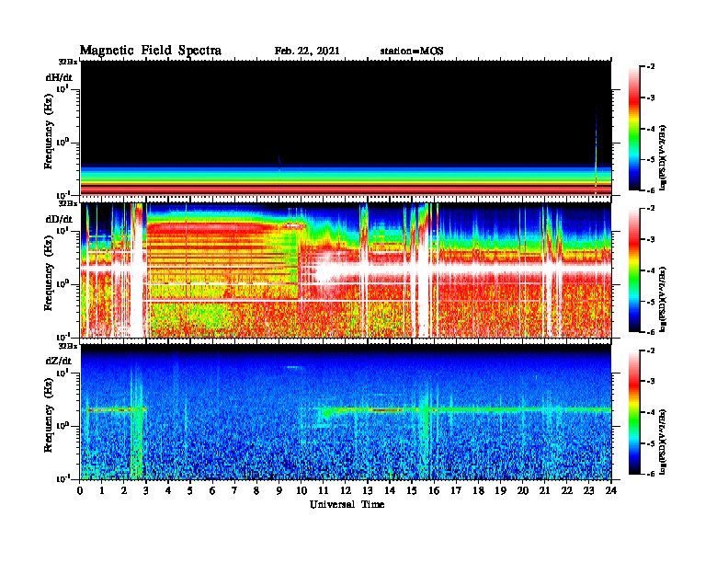Click hour "18" on the Universal Time axis

478,491
